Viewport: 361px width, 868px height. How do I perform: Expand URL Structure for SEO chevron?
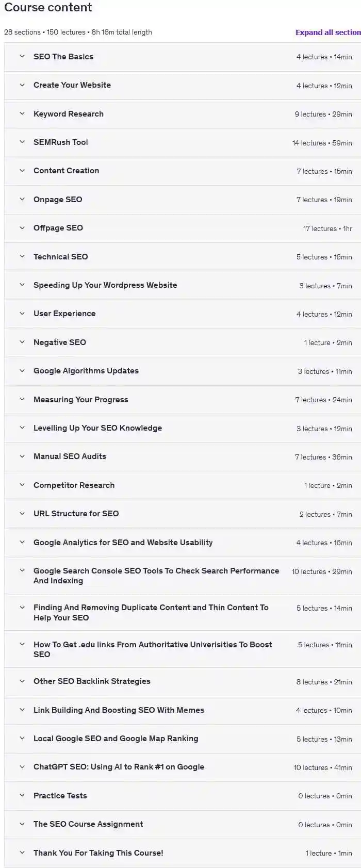[22, 514]
